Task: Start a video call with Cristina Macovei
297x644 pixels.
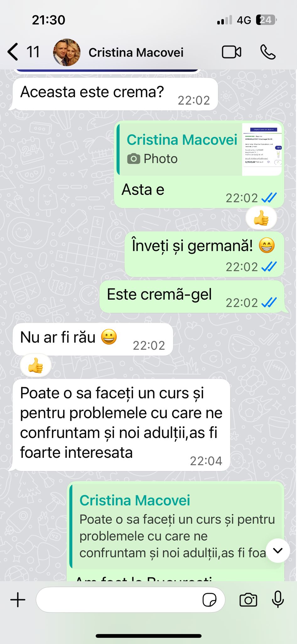Action: (231, 52)
